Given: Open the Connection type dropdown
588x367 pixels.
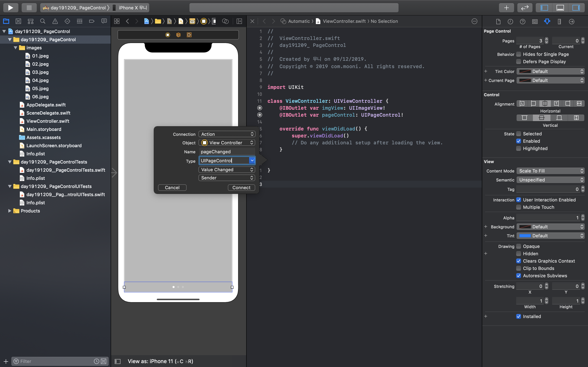Looking at the screenshot, I should click(x=227, y=134).
